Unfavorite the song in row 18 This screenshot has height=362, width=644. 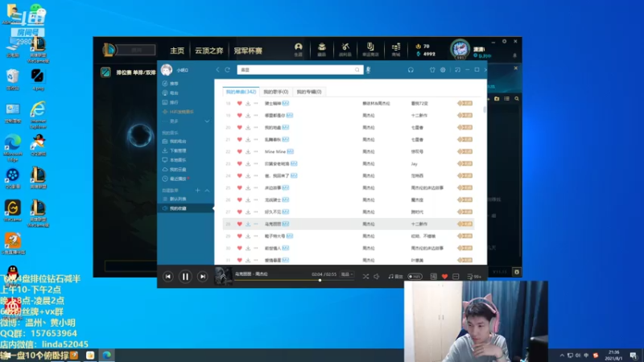[239, 104]
